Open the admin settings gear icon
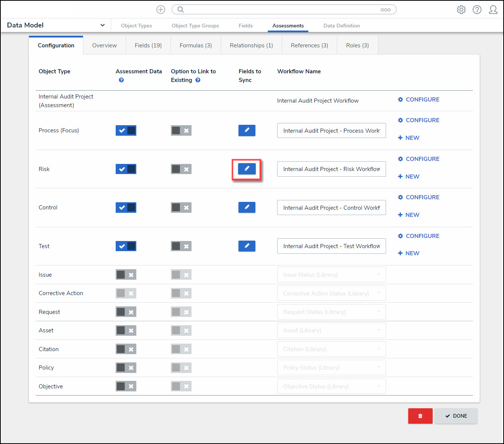Image resolution: width=504 pixels, height=444 pixels. 461,10
